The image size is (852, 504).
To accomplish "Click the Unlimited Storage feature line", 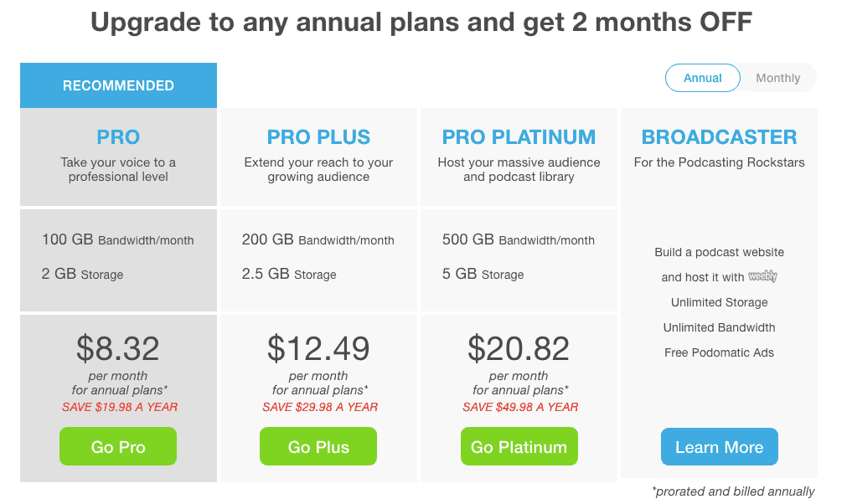I will tap(720, 302).
